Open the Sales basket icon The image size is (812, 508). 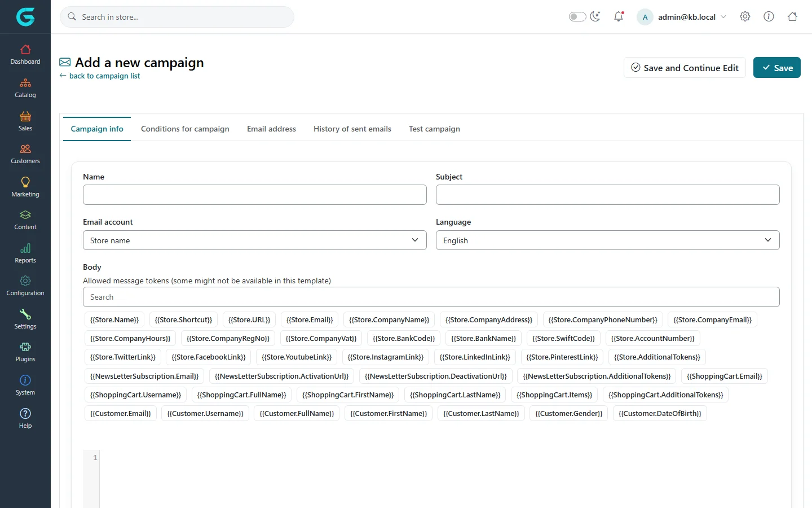pos(25,116)
